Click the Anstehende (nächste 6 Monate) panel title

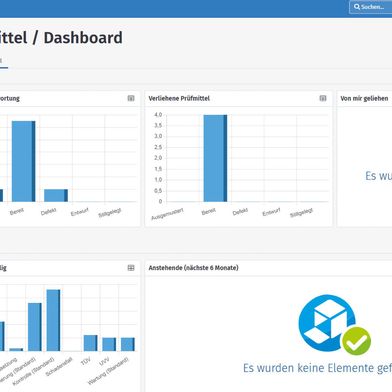coord(193,268)
